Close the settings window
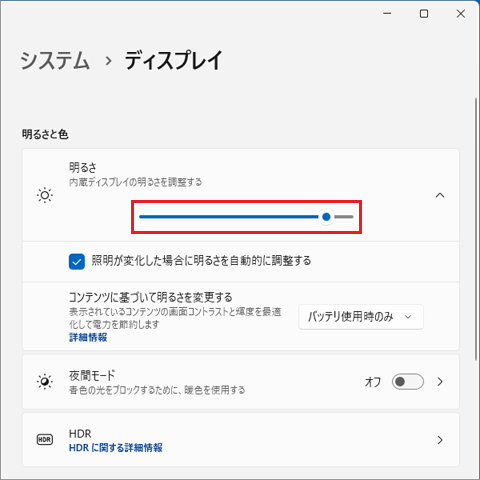 [461, 14]
